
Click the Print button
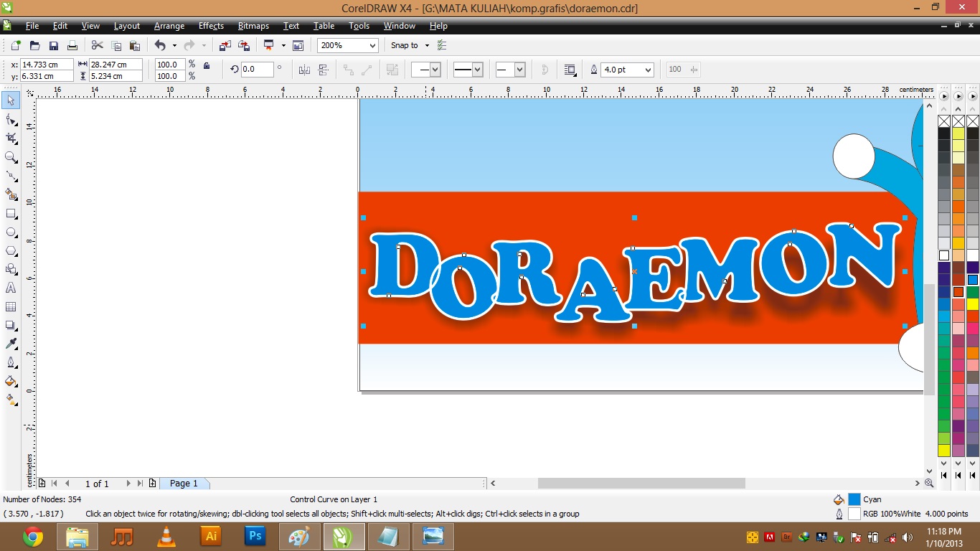pos(72,45)
